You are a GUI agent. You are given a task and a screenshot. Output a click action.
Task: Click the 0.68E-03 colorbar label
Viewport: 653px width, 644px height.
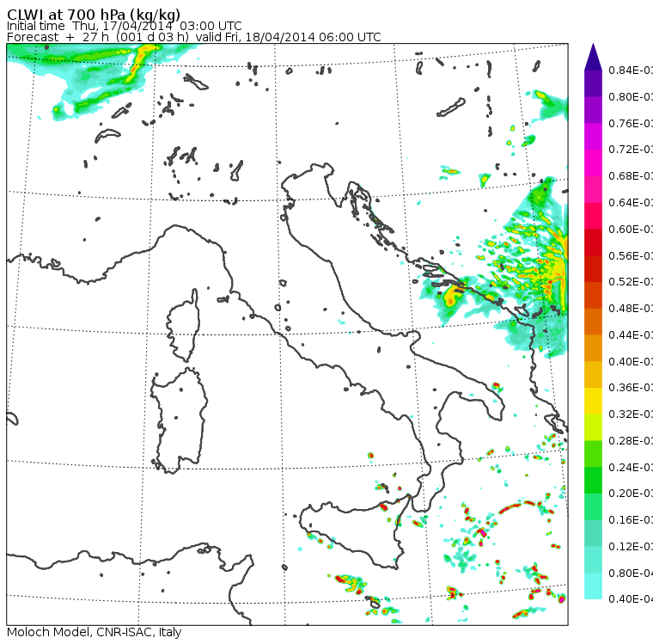(x=631, y=176)
